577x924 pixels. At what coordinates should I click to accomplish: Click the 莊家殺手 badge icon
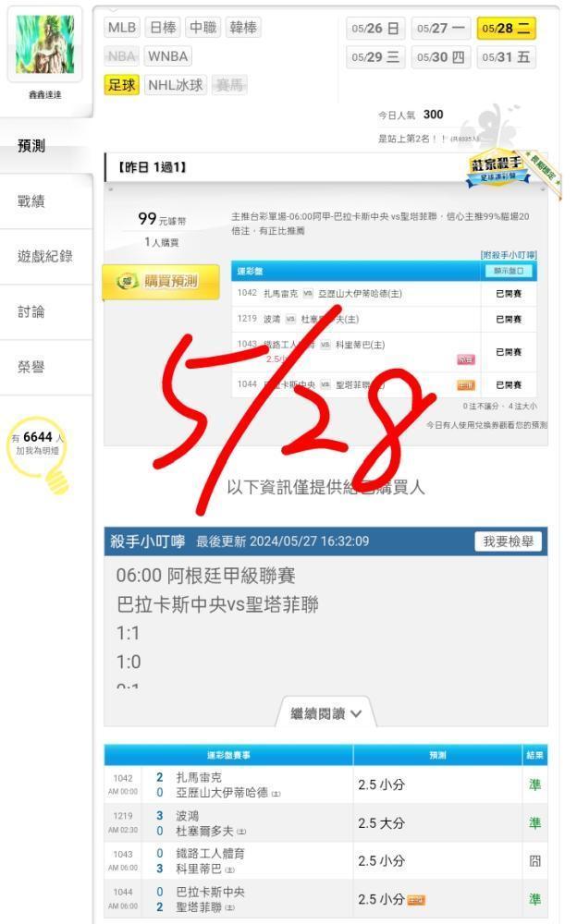point(496,170)
